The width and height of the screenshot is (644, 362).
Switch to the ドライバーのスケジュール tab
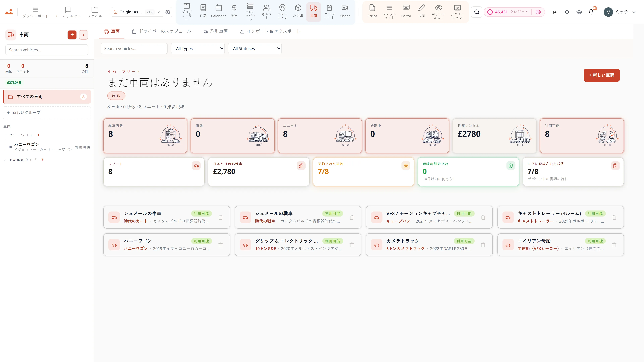pyautogui.click(x=162, y=31)
